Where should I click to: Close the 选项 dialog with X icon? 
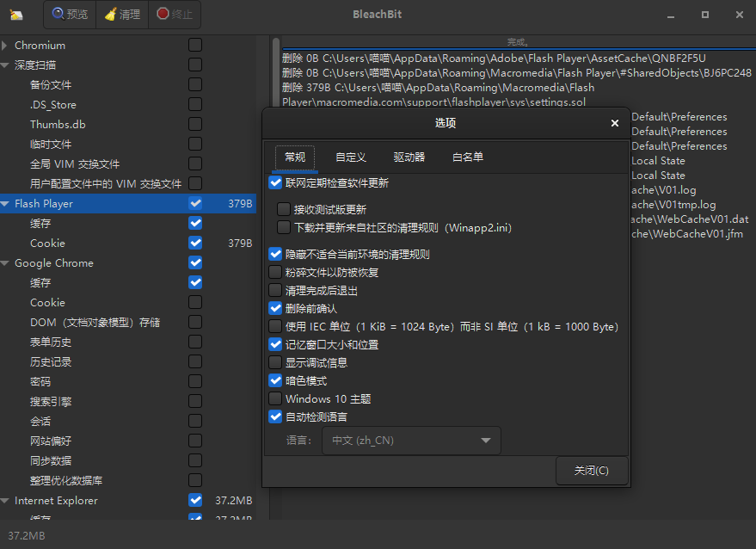614,123
